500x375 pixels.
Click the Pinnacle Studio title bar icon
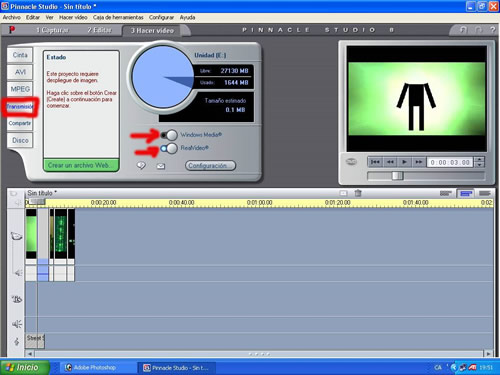[5, 6]
